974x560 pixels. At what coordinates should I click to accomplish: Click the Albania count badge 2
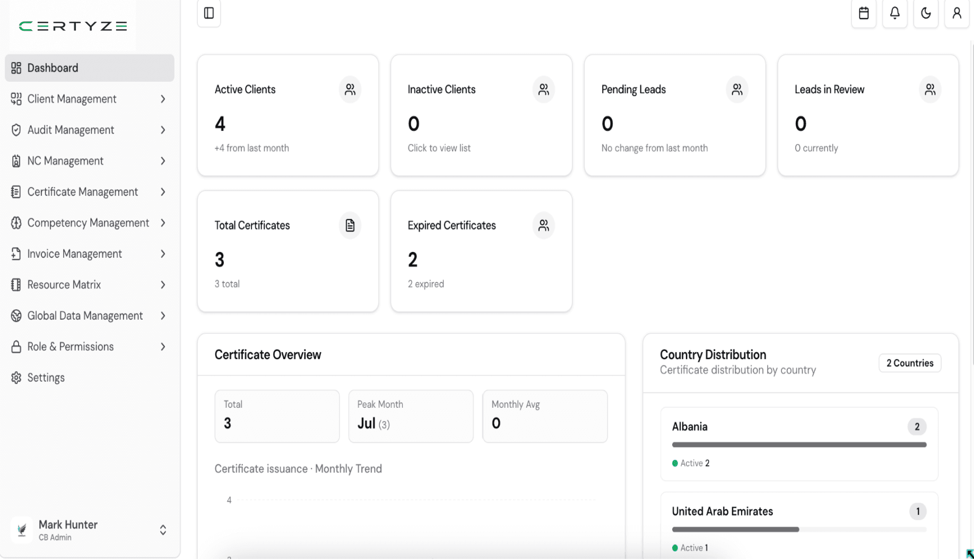pos(917,427)
